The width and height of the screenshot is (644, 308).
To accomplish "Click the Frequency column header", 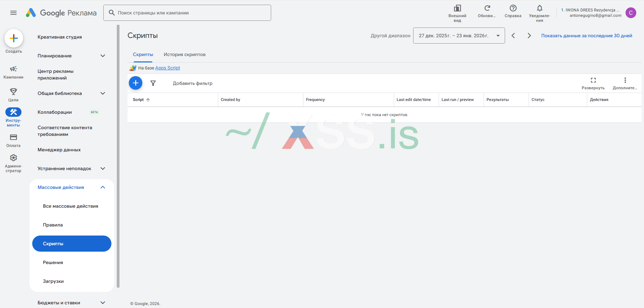I will (x=315, y=100).
